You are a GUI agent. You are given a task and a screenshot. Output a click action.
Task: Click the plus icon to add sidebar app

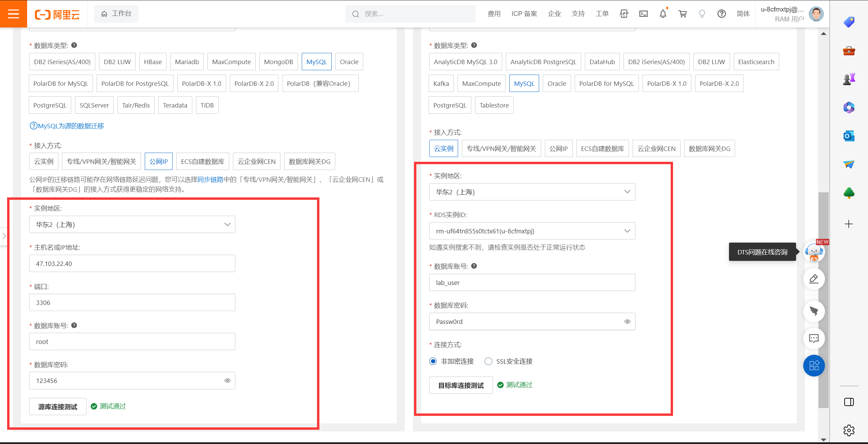849,224
